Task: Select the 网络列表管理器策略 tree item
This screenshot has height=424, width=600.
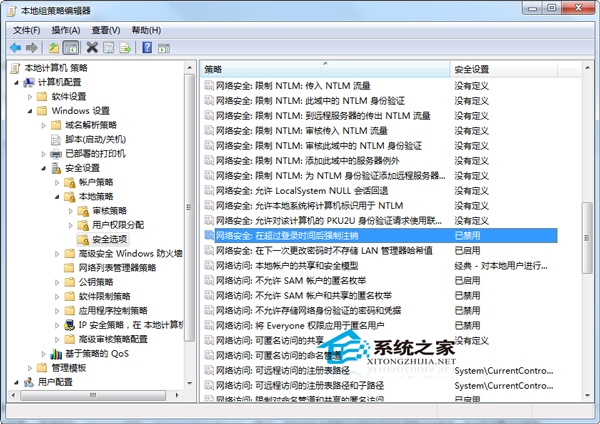Action: (x=117, y=268)
